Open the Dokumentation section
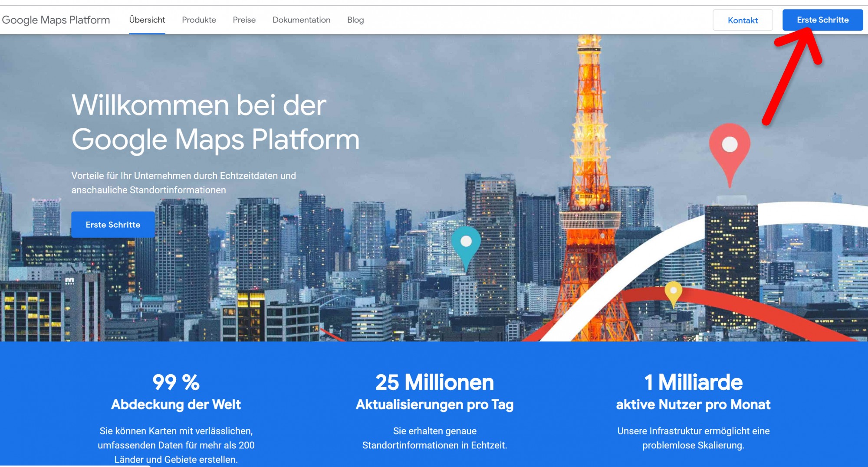This screenshot has width=868, height=467. pyautogui.click(x=301, y=20)
